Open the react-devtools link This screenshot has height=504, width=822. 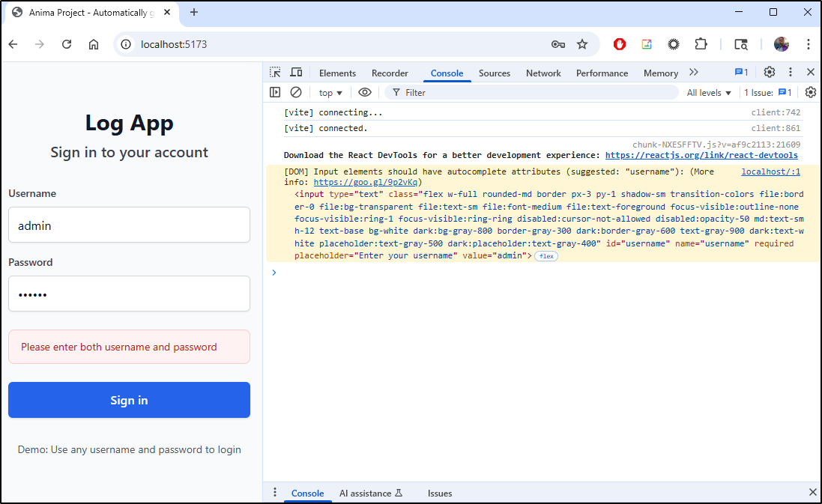tap(701, 155)
